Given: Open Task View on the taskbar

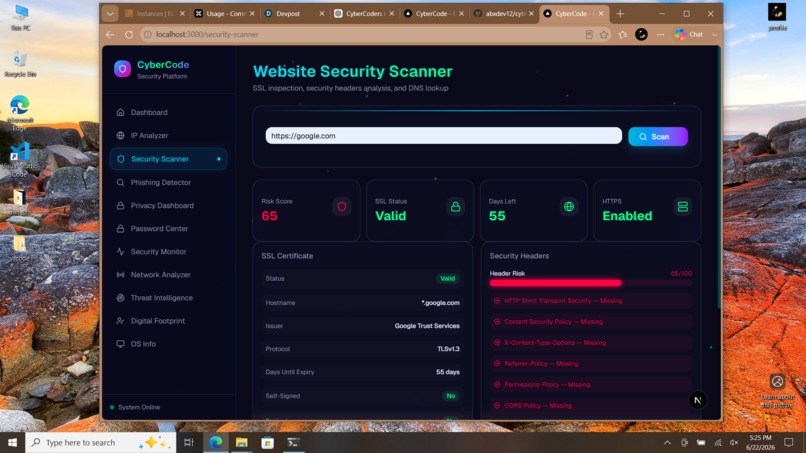Looking at the screenshot, I should pos(189,442).
